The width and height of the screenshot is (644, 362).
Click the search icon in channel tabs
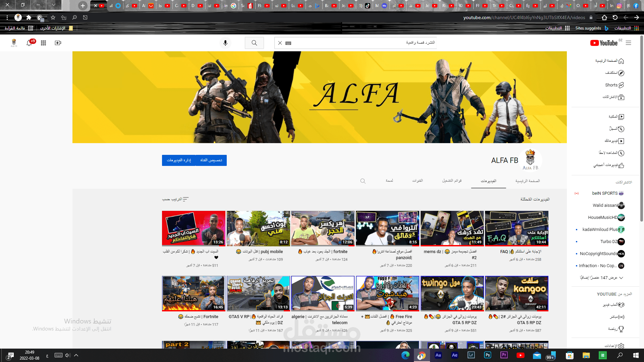(363, 181)
